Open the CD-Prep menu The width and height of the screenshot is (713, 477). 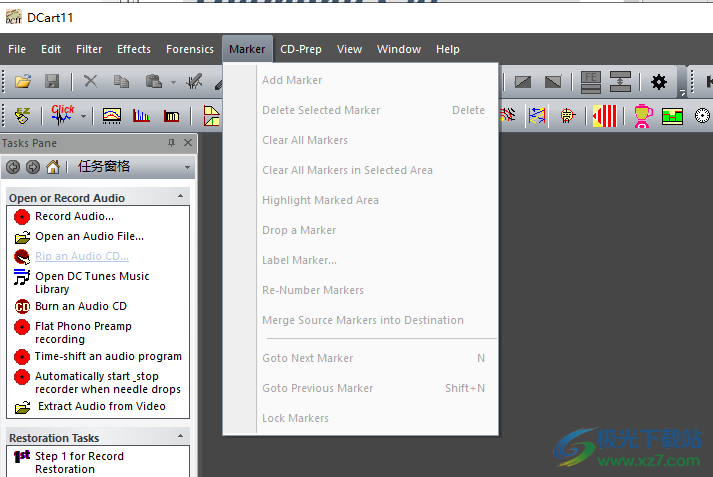pos(301,49)
